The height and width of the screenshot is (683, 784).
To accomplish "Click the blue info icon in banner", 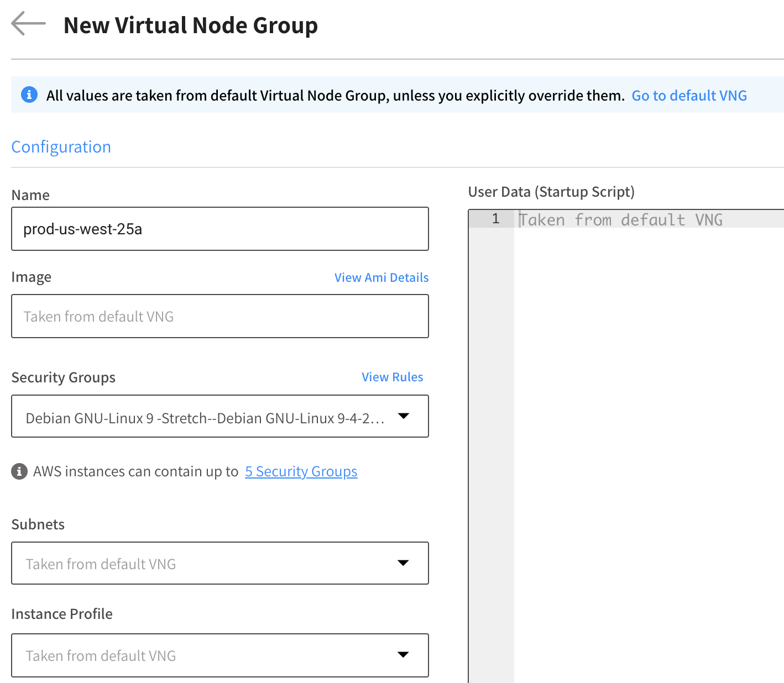I will [x=29, y=94].
